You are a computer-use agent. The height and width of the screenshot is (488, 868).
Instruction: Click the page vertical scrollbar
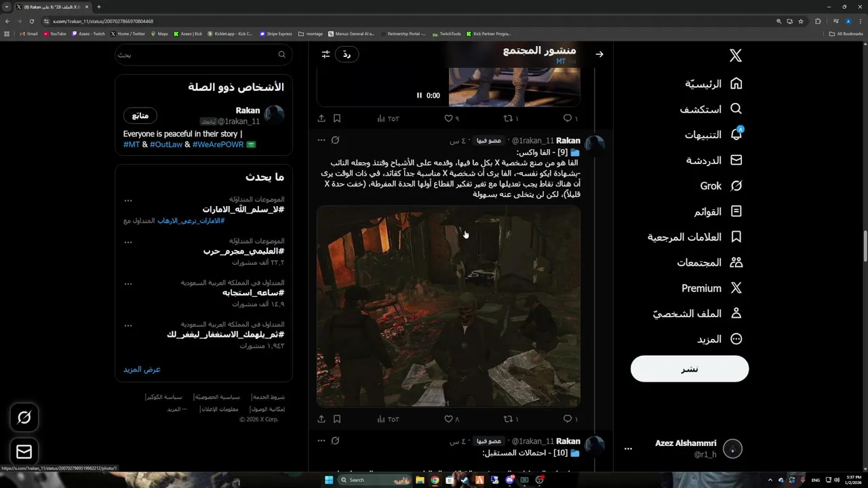pos(865,247)
